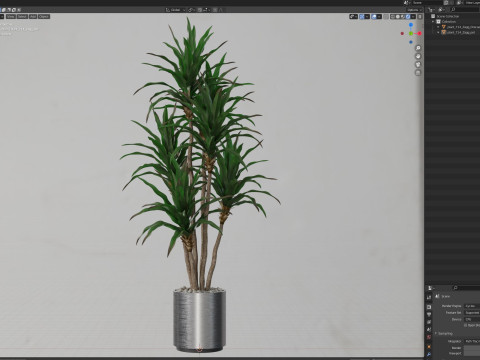The image size is (480, 360).
Task: Open the Modifiers wrench properties tab
Action: [x=429, y=354]
